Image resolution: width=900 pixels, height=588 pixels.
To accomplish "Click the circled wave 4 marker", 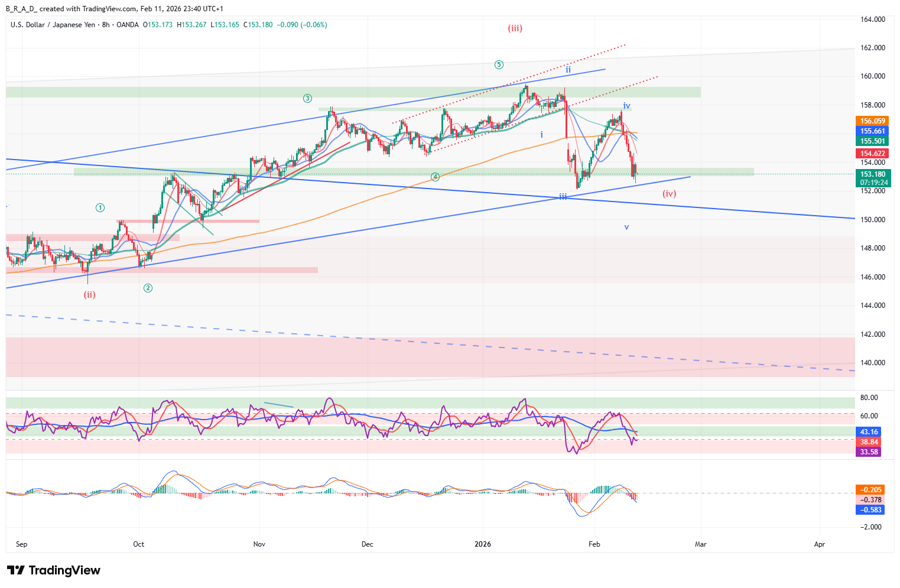I will tap(435, 177).
